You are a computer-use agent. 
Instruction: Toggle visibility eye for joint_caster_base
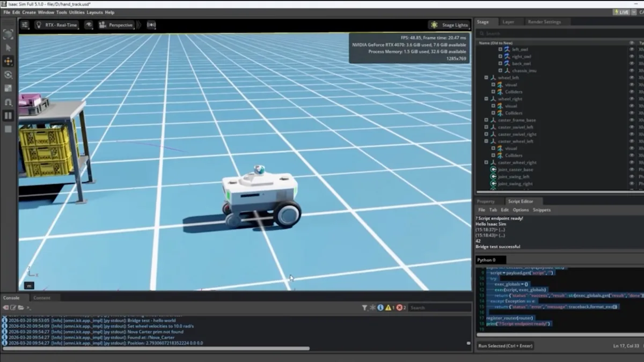(x=632, y=169)
